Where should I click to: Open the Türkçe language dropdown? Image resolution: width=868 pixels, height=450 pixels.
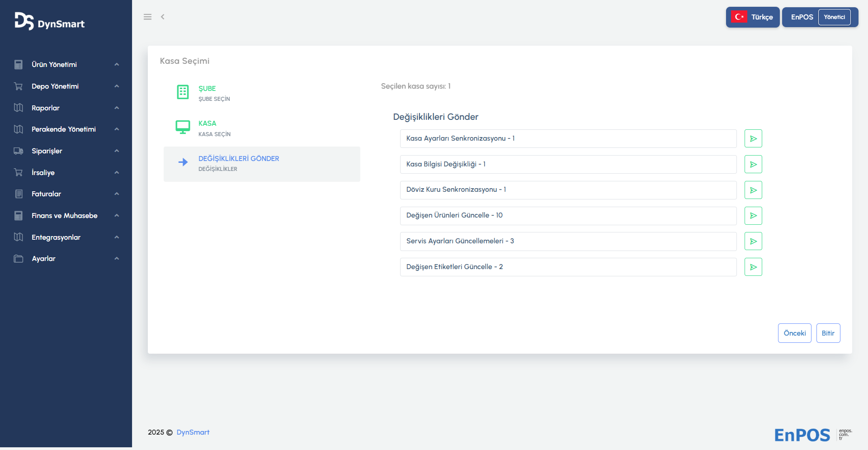pyautogui.click(x=753, y=17)
